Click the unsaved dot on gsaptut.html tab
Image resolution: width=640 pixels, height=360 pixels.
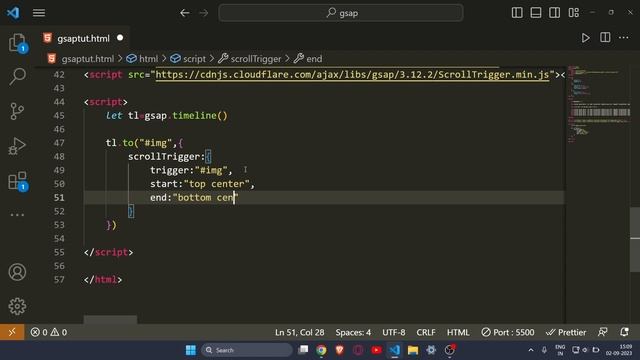(120, 38)
